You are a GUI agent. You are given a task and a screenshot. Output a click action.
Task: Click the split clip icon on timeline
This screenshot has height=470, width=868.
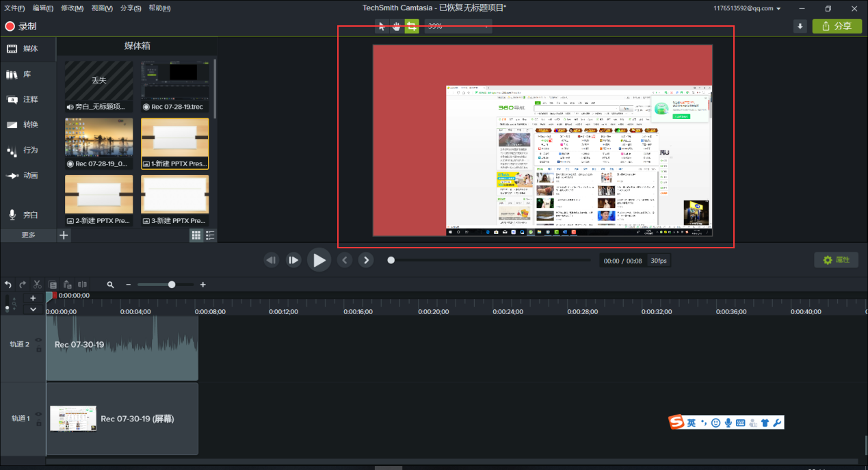pos(82,285)
